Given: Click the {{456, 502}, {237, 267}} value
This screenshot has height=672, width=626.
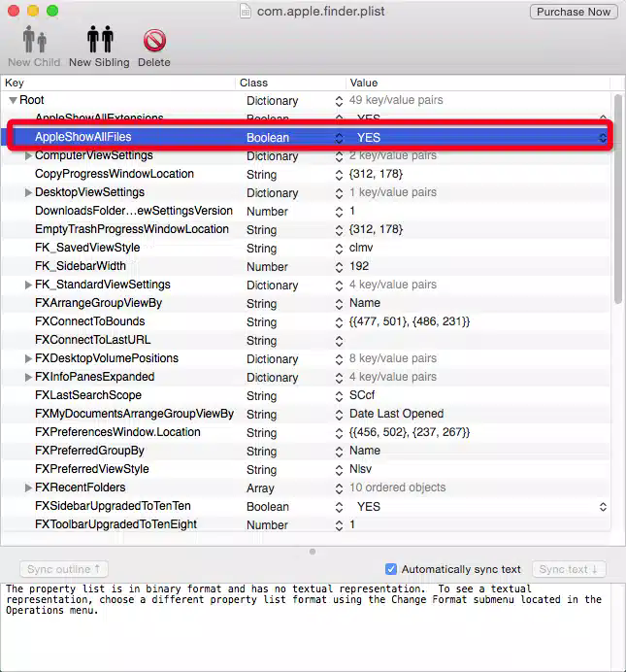Looking at the screenshot, I should 410,432.
